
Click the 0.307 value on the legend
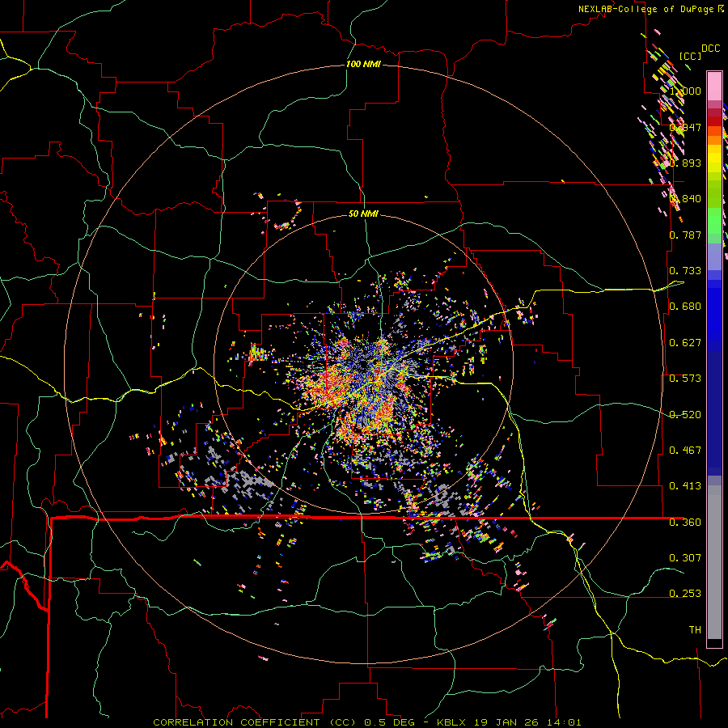click(x=685, y=558)
